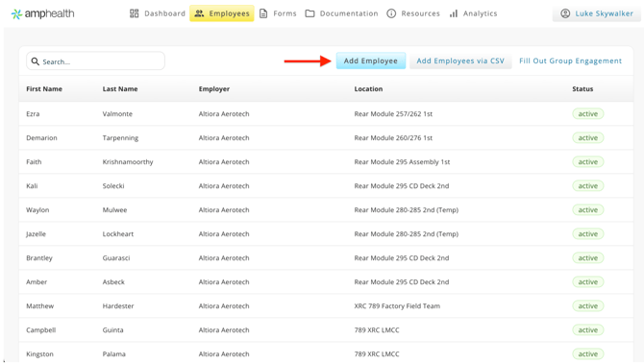Click the Forms document icon
The height and width of the screenshot is (364, 644).
point(263,13)
